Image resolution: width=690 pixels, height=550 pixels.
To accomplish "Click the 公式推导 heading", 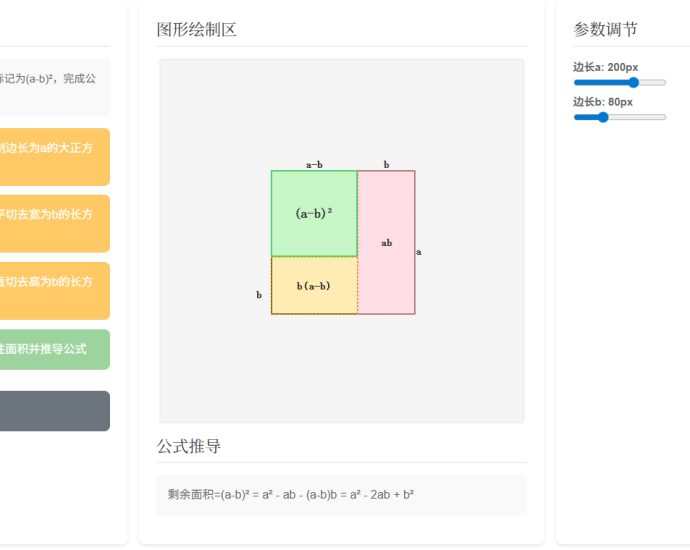I will coord(189,446).
